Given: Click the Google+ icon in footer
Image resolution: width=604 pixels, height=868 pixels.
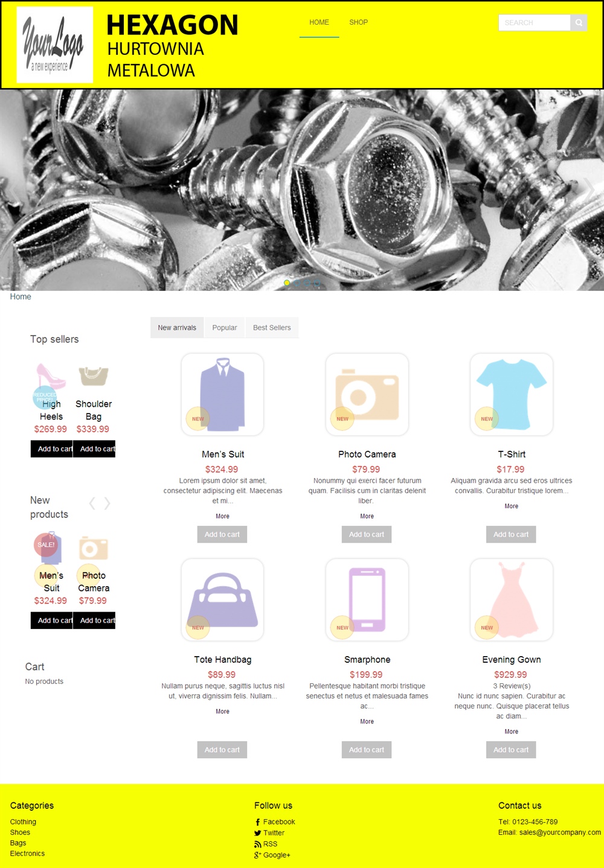Looking at the screenshot, I should coord(257,855).
